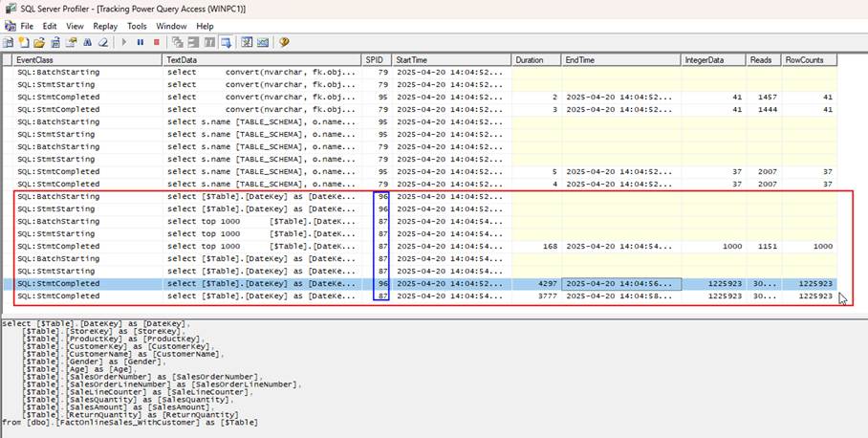The height and width of the screenshot is (438, 868).
Task: Select the highlighted SQL:StmtCompleted row with SPID 96
Action: [x=420, y=283]
